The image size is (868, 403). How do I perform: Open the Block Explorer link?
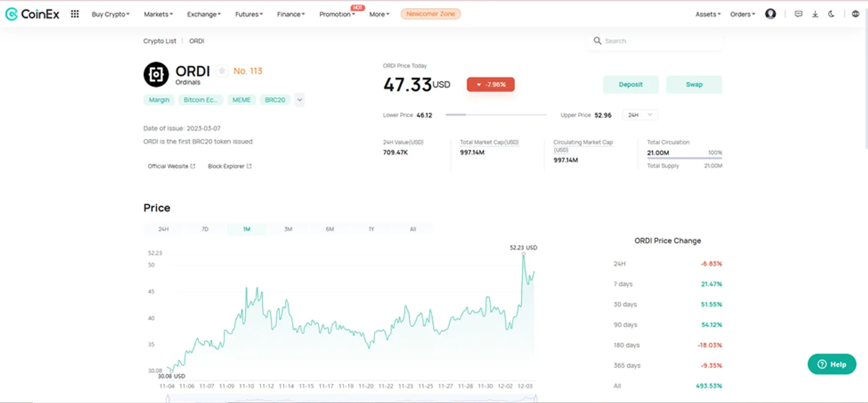[229, 167]
